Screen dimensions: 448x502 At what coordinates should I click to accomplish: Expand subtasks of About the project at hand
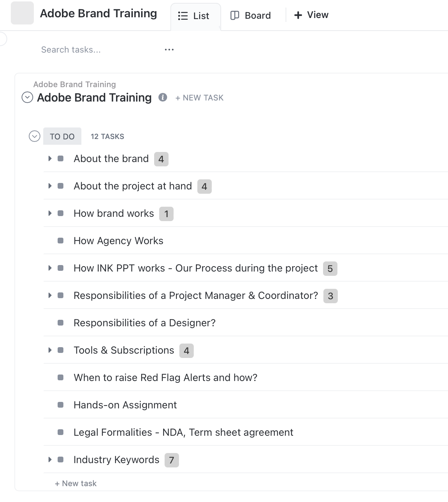(x=50, y=186)
